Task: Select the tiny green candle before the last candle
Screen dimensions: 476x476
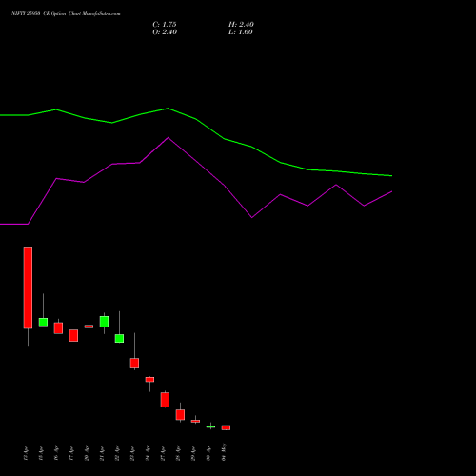Action: [x=210, y=426]
